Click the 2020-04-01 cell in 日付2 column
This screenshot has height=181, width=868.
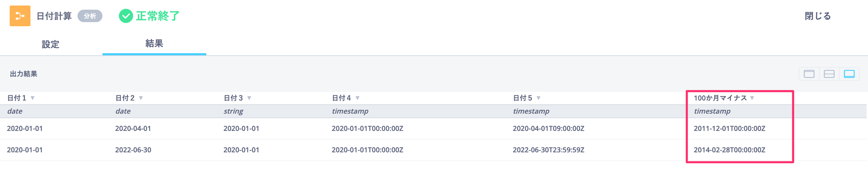click(133, 128)
